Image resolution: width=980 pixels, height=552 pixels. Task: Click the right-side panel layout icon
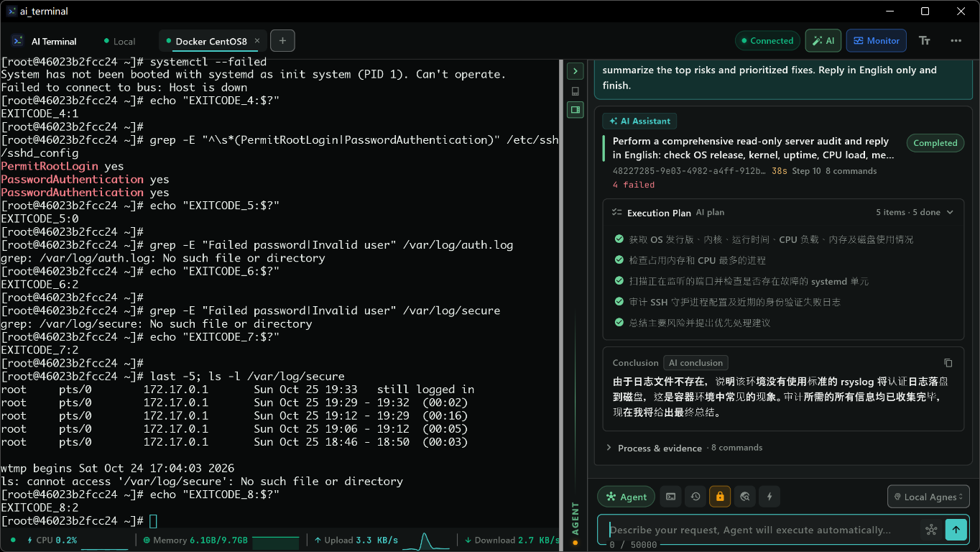575,110
